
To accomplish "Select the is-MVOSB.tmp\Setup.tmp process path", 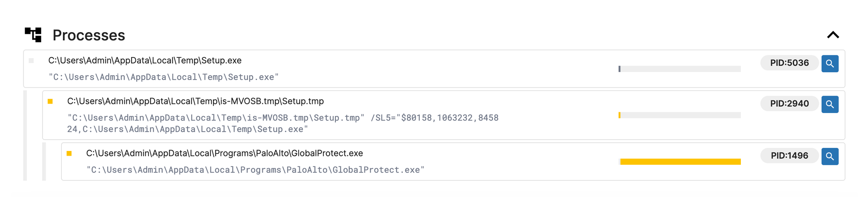I will [x=196, y=101].
